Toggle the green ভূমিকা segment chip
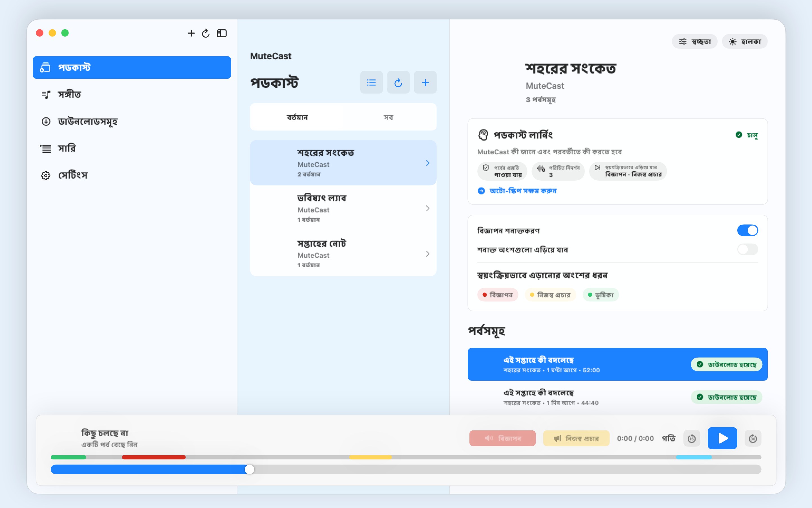Image resolution: width=812 pixels, height=508 pixels. click(x=601, y=295)
